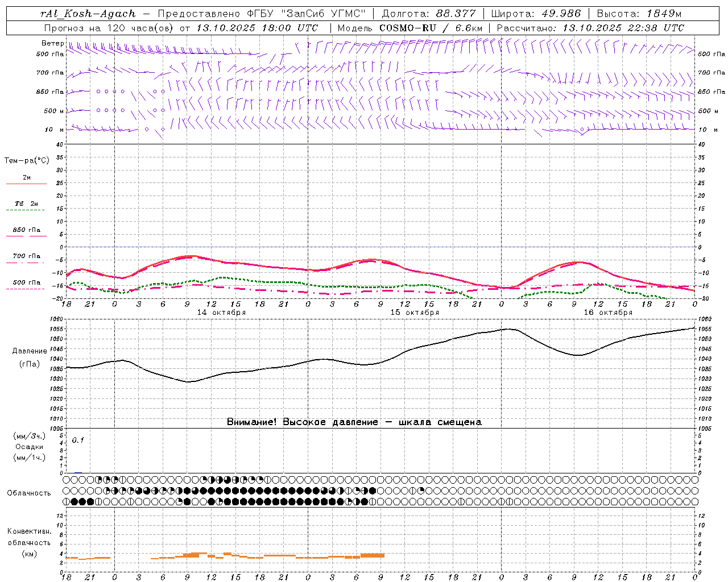Click the (мм/1ч.) precipitation unit label
The height and width of the screenshot is (582, 728).
[30, 458]
